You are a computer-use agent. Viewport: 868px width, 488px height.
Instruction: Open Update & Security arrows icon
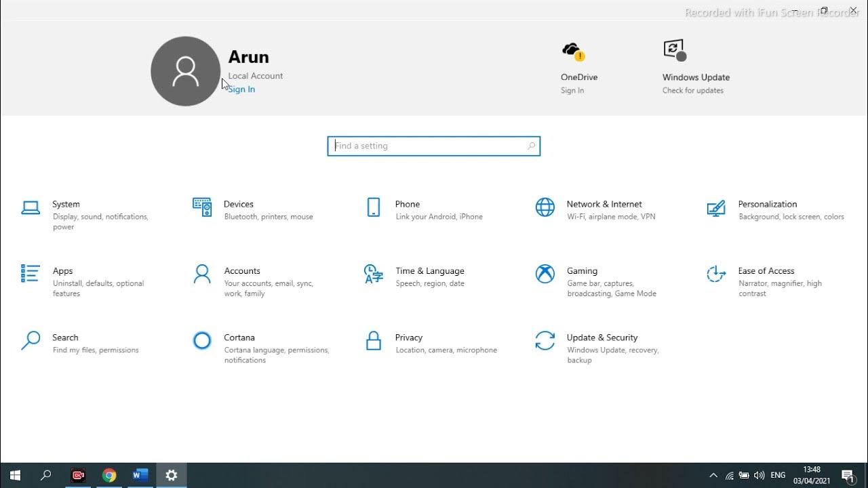[545, 340]
